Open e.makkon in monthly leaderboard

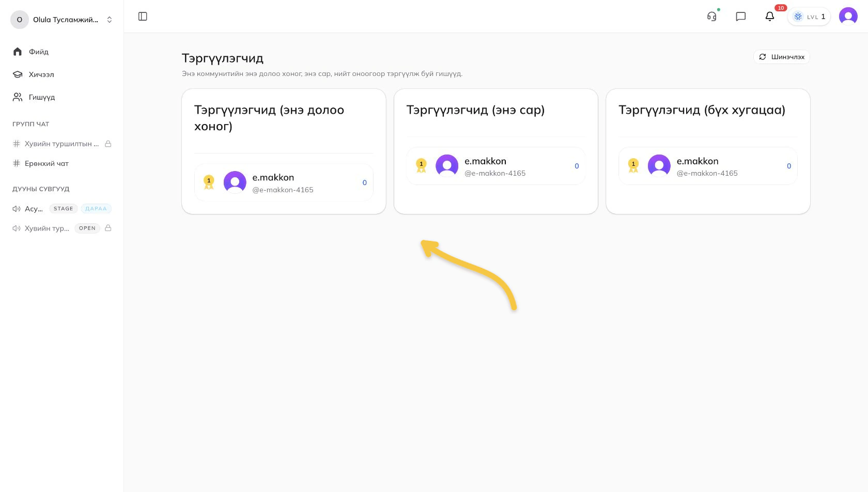496,166
